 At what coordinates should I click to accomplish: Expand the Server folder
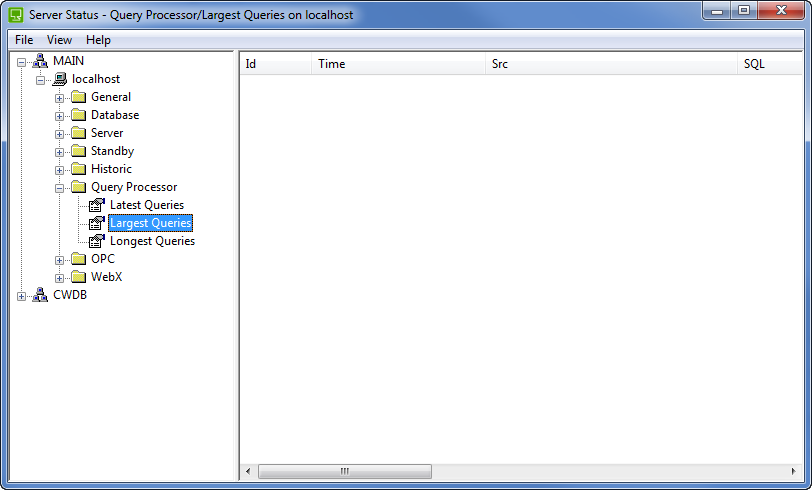60,135
